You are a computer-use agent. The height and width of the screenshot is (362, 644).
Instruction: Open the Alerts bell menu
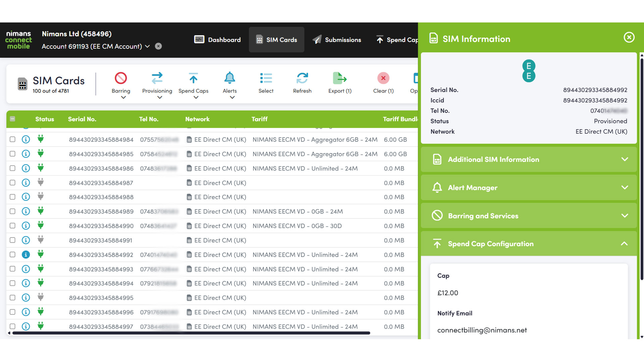[x=229, y=85]
